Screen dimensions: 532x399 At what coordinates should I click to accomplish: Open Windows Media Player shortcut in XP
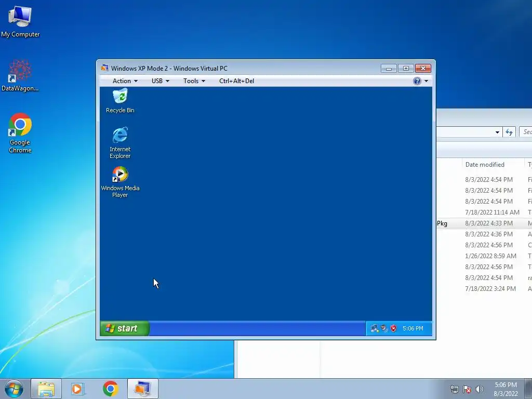click(120, 182)
